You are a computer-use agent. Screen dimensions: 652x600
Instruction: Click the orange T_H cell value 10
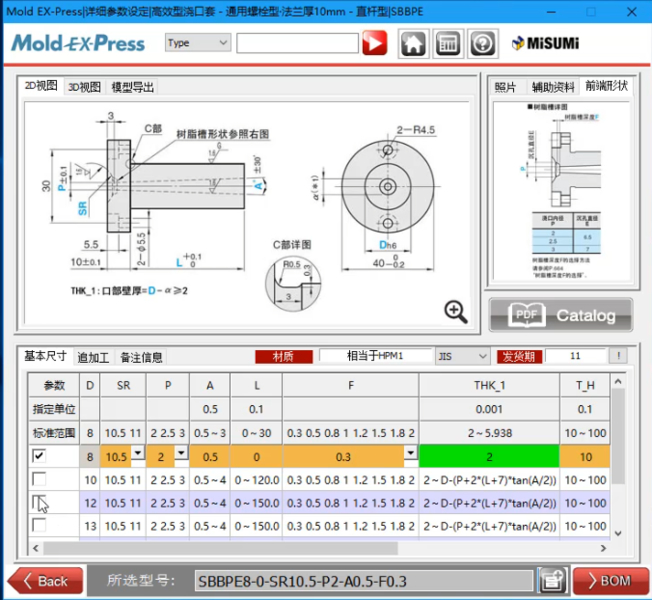point(585,457)
